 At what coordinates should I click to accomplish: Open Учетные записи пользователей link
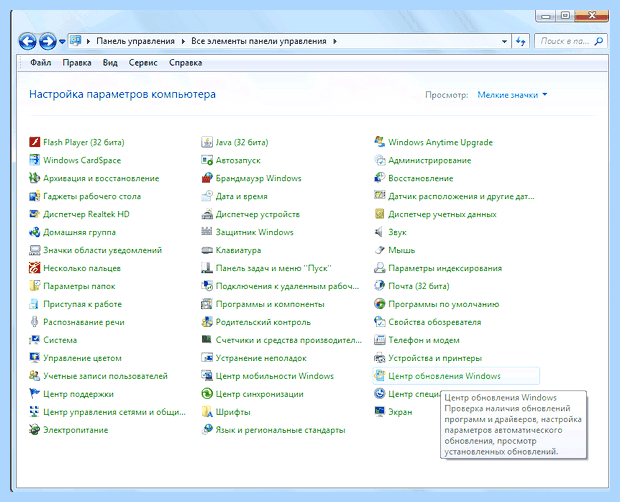106,376
